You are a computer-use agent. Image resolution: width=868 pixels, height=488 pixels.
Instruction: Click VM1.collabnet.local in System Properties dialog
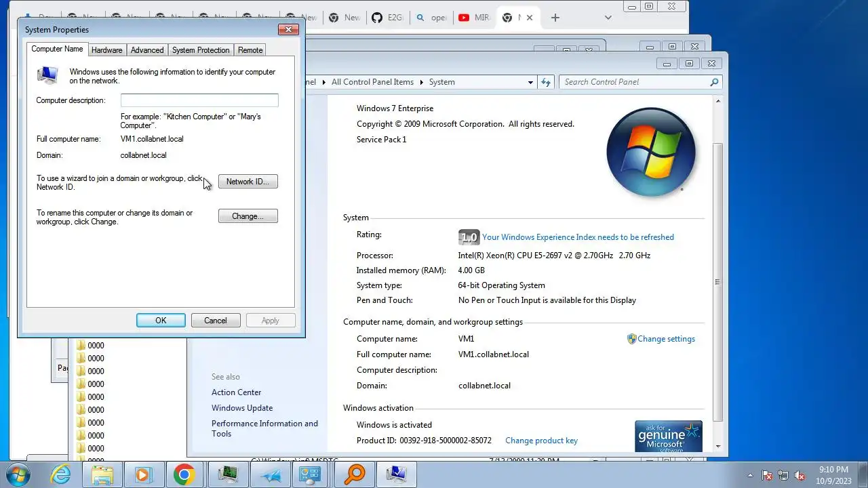152,139
